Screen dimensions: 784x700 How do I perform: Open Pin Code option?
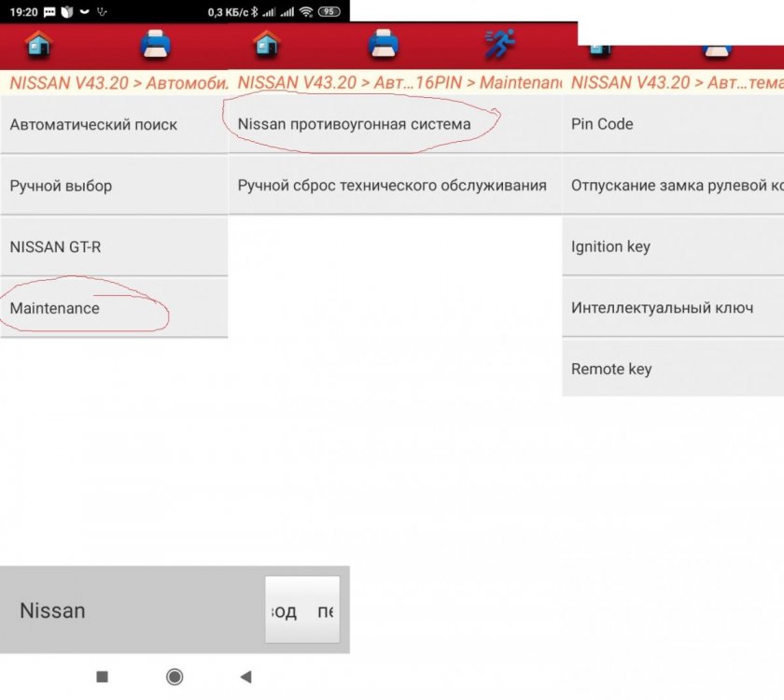[673, 124]
